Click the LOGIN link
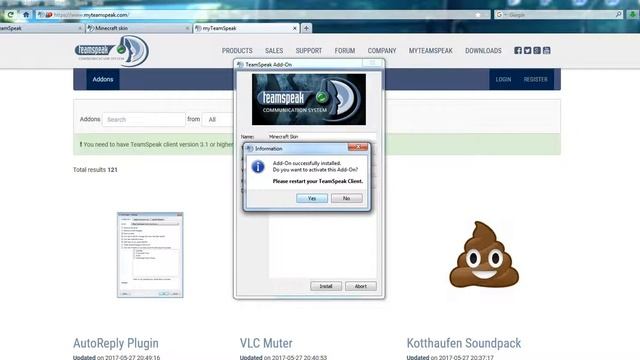This screenshot has width=640, height=360. point(503,79)
